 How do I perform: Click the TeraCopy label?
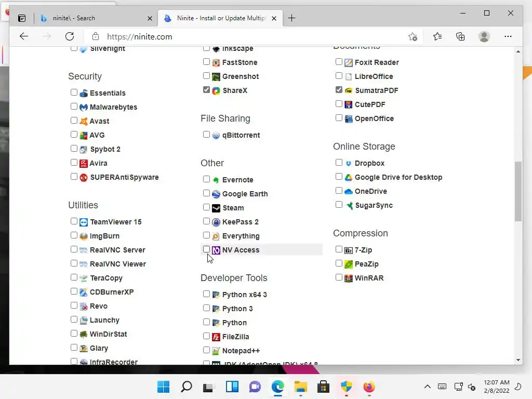[x=106, y=278]
